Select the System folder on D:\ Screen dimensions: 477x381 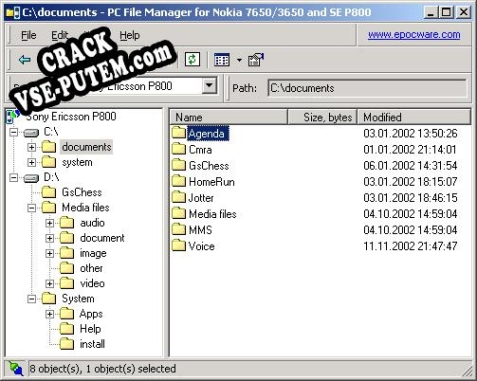point(78,299)
